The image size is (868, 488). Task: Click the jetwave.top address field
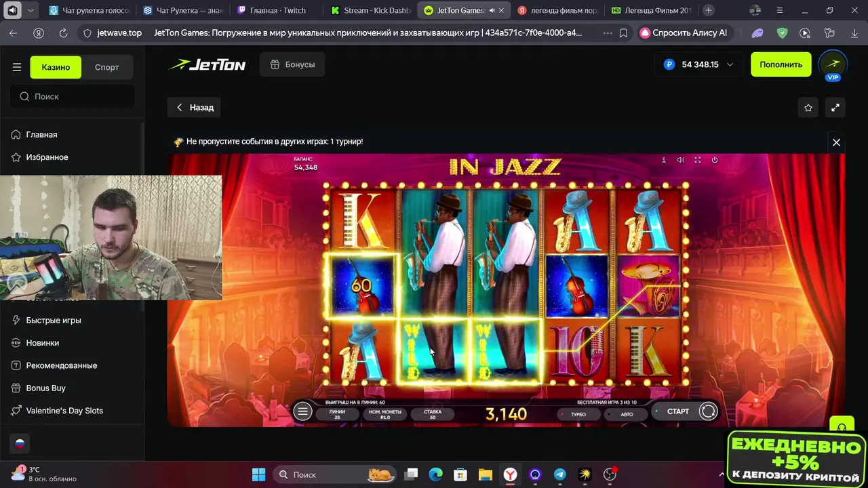119,33
